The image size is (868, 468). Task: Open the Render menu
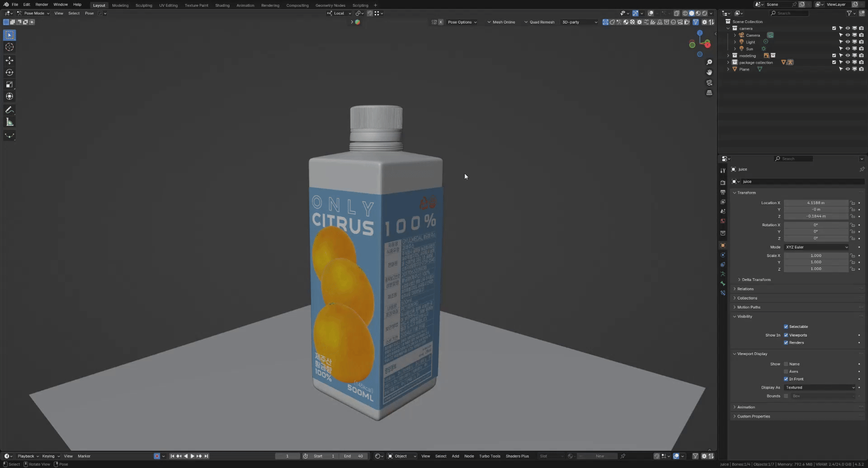(42, 5)
